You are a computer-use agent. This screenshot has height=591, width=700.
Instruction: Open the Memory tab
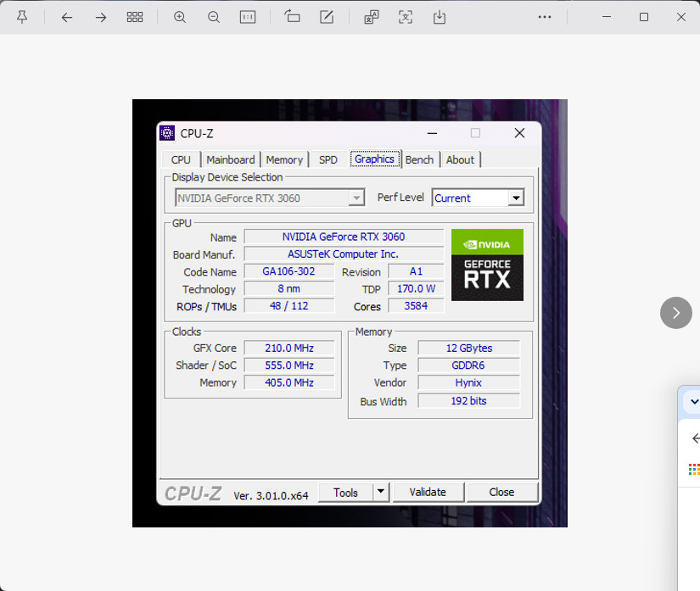[x=284, y=159]
